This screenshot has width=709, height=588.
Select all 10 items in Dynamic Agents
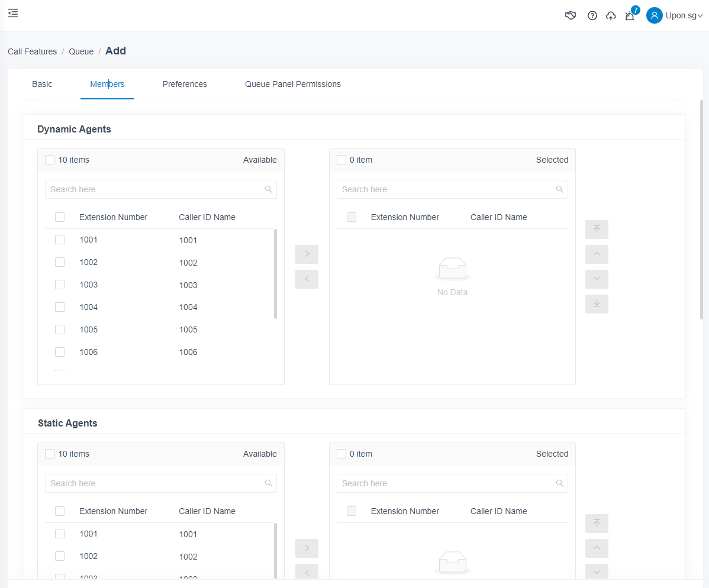[x=50, y=160]
